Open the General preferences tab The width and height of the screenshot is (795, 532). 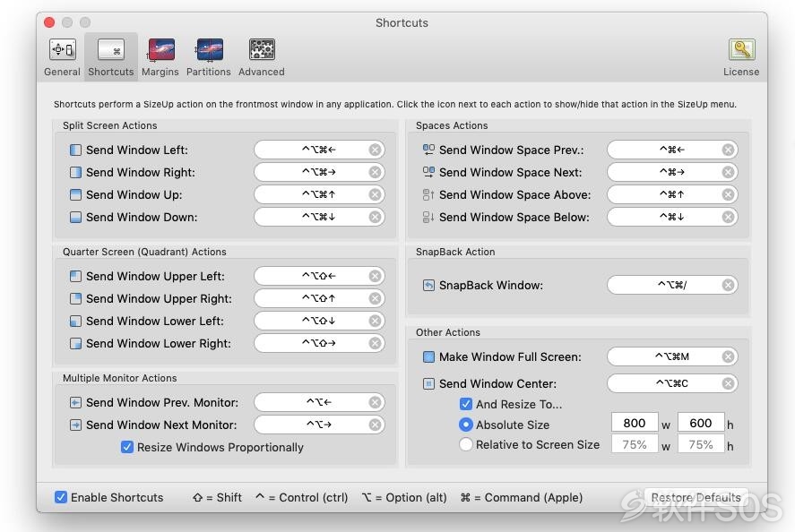point(62,57)
